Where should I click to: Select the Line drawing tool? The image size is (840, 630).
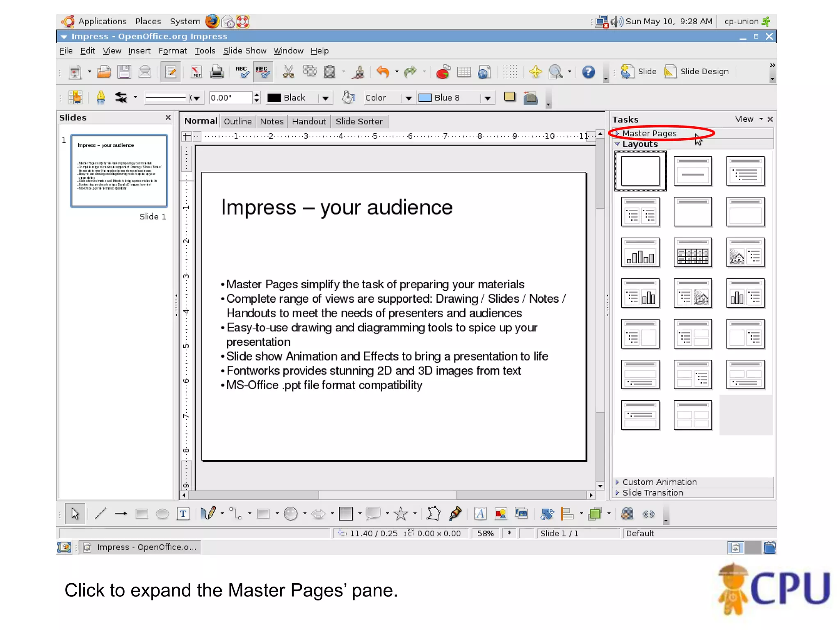(x=100, y=514)
